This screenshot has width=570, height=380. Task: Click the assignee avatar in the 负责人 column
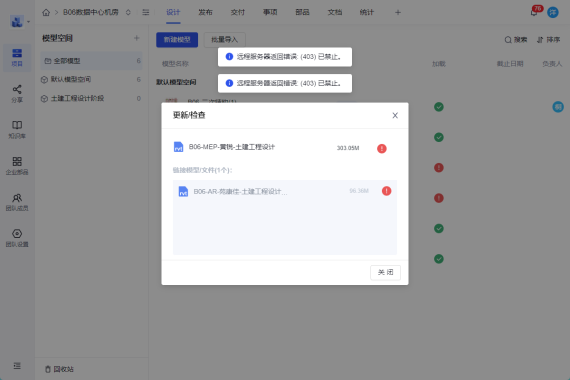[x=558, y=107]
